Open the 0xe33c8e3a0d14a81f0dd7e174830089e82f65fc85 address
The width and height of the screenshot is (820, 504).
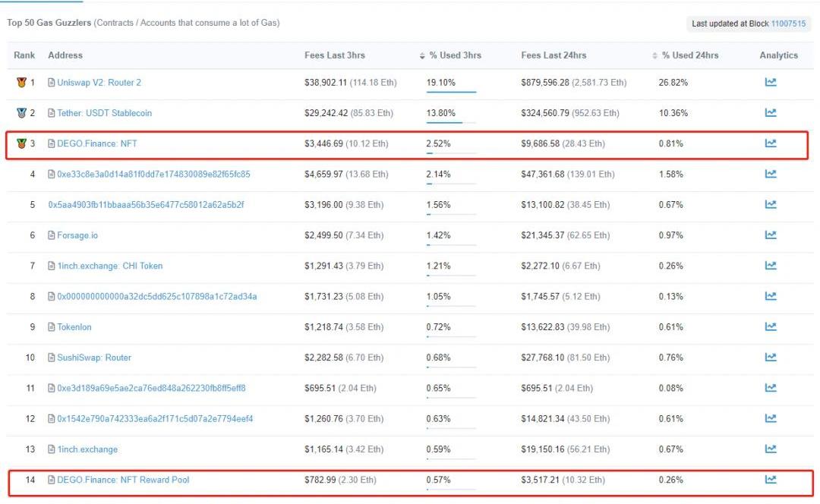(x=153, y=174)
